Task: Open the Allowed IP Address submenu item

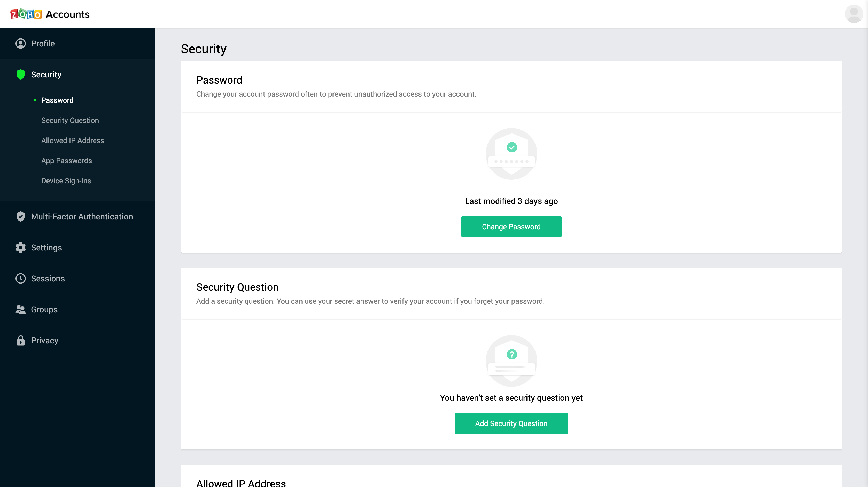Action: click(x=72, y=140)
